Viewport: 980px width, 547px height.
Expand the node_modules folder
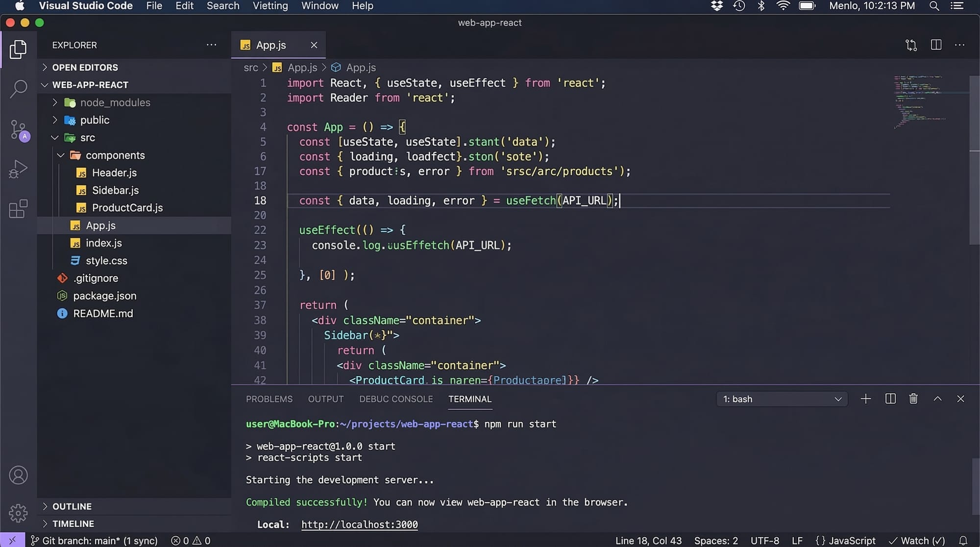click(x=115, y=102)
